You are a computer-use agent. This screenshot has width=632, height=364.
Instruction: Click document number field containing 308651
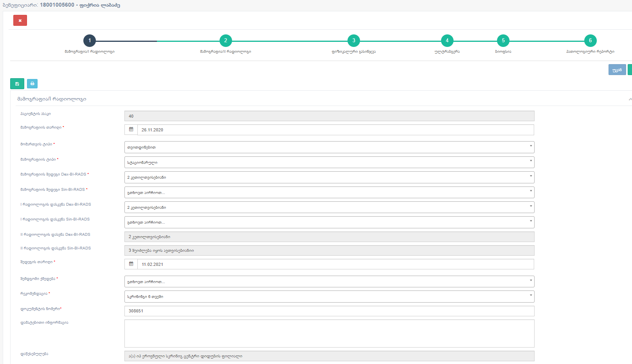(329, 311)
